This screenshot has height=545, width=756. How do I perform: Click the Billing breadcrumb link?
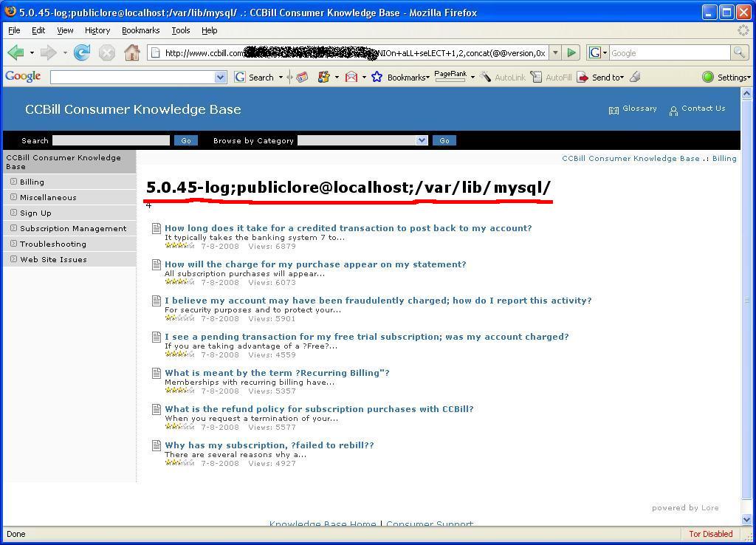click(x=724, y=158)
